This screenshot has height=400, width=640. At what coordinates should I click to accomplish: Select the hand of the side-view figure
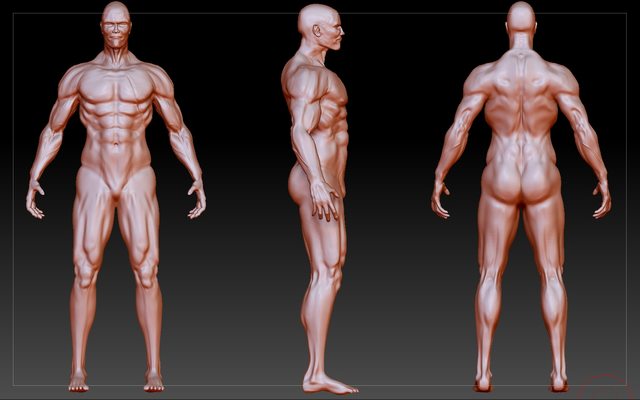(324, 201)
